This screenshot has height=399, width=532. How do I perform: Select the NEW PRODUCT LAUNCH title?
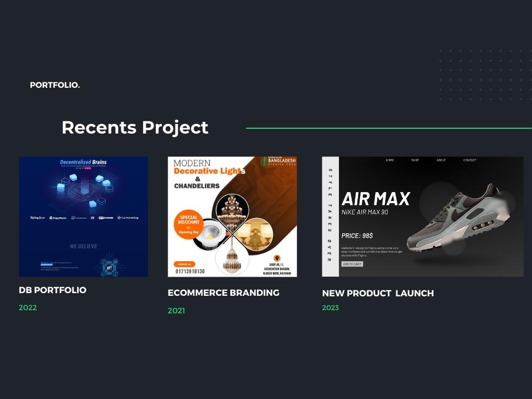(x=378, y=293)
